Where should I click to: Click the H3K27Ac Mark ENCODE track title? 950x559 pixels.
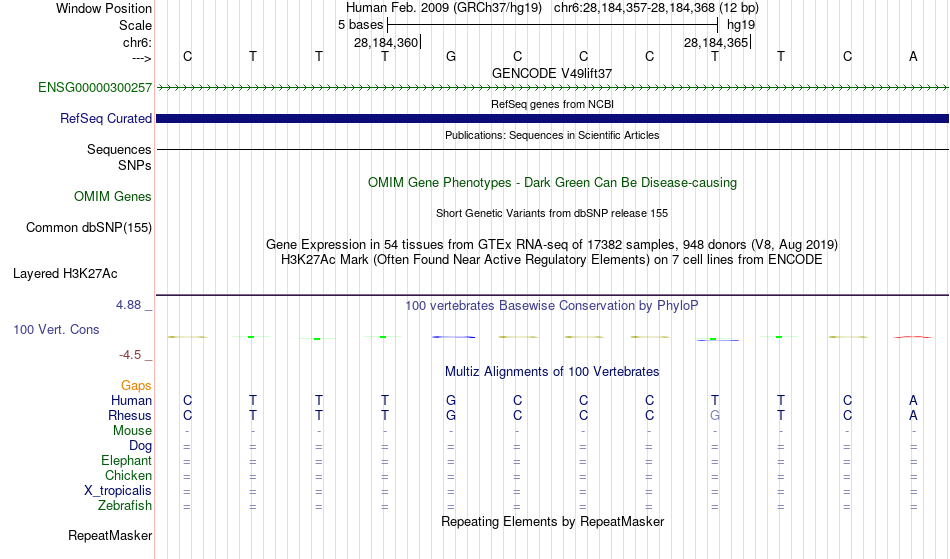[552, 260]
